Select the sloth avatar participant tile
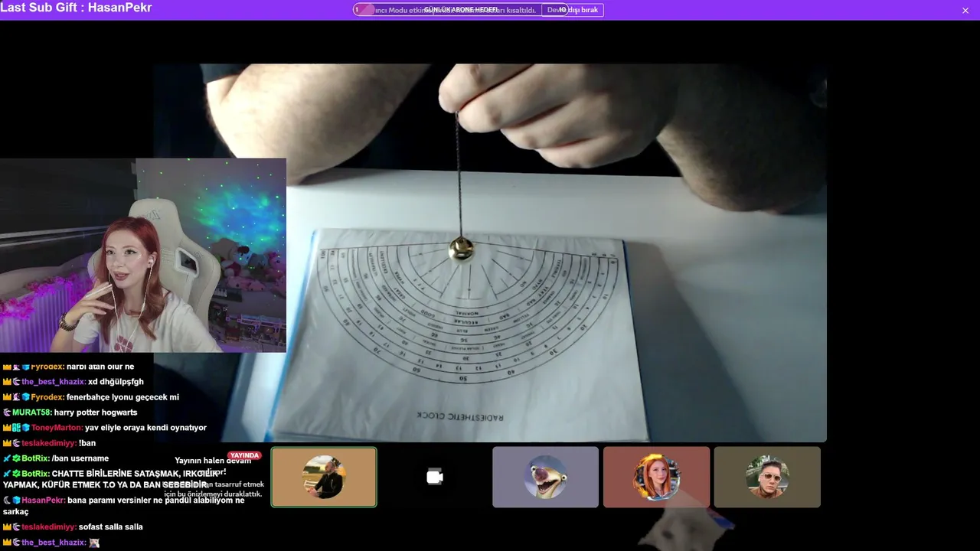The height and width of the screenshot is (551, 980). tap(545, 478)
